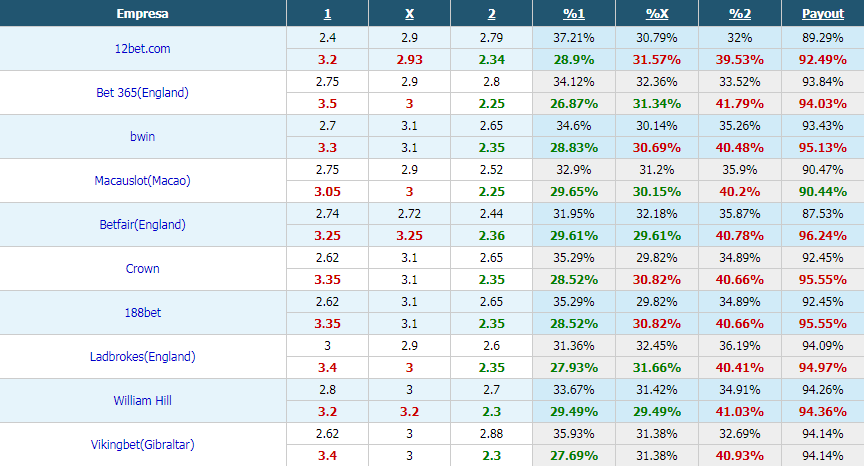The height and width of the screenshot is (466, 864).
Task: Click 12bet.com draw odds 2.93
Action: click(409, 59)
